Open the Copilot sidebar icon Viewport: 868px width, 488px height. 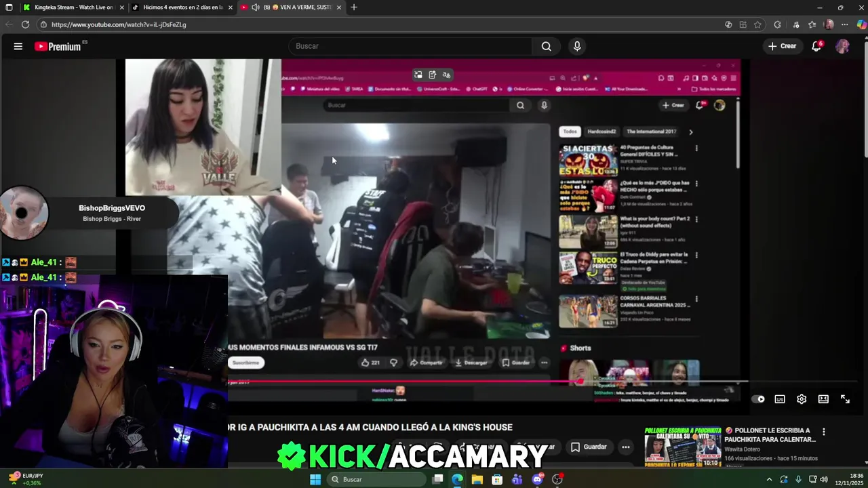[x=861, y=24]
